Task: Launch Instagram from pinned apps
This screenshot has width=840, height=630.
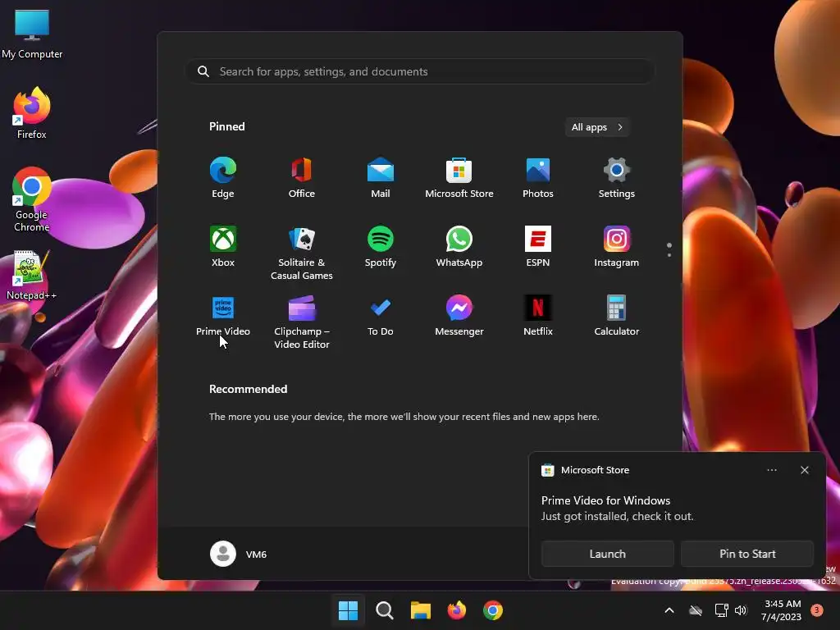Action: (617, 246)
